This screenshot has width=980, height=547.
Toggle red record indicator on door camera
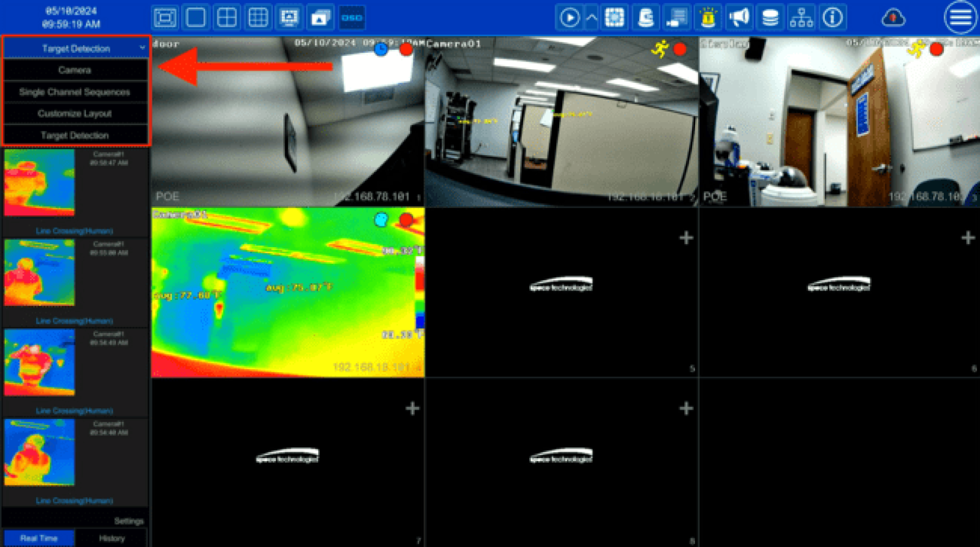406,50
